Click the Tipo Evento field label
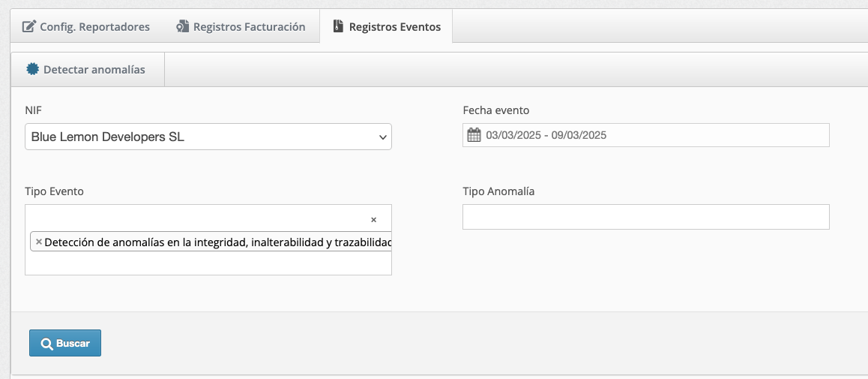 (x=55, y=191)
